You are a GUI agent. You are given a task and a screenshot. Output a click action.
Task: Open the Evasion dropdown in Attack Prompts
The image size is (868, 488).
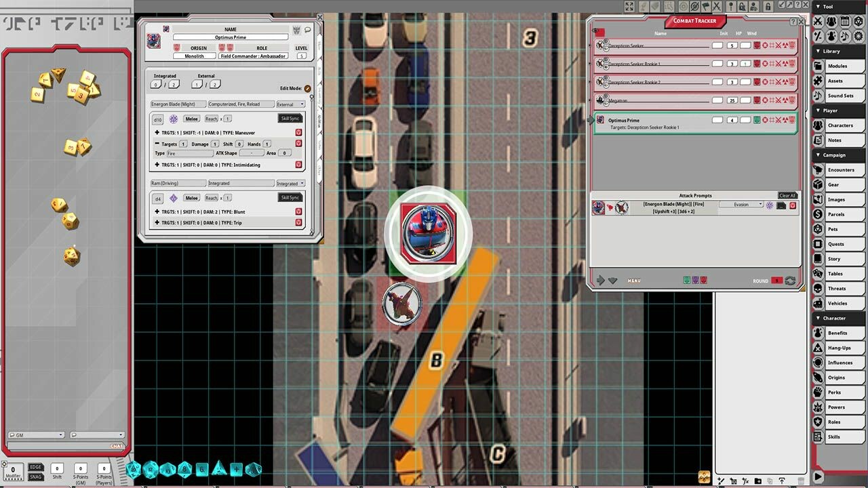click(x=741, y=205)
